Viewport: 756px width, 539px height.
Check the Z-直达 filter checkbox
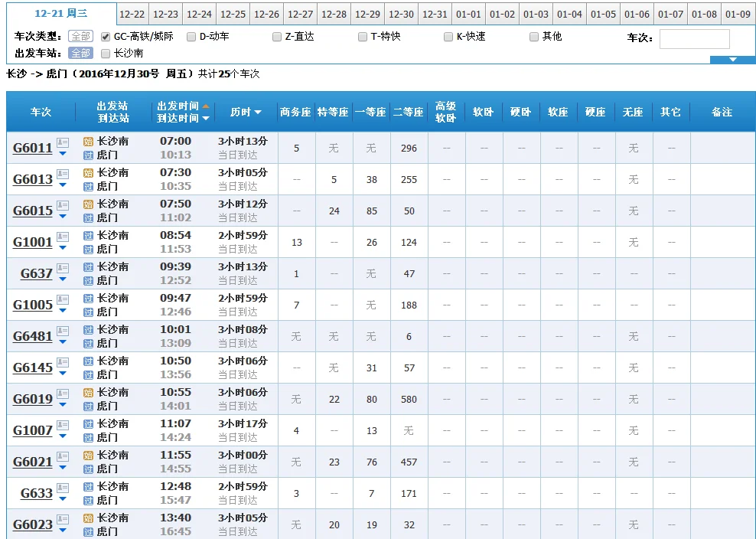[x=277, y=35]
